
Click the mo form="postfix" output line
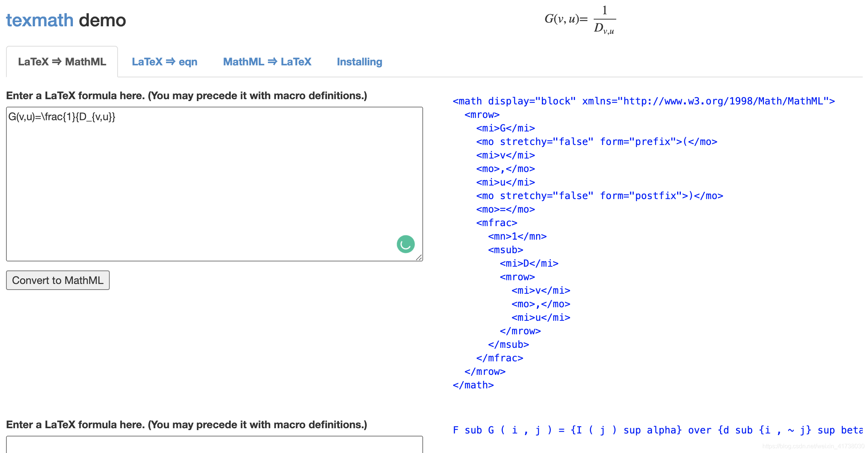599,196
